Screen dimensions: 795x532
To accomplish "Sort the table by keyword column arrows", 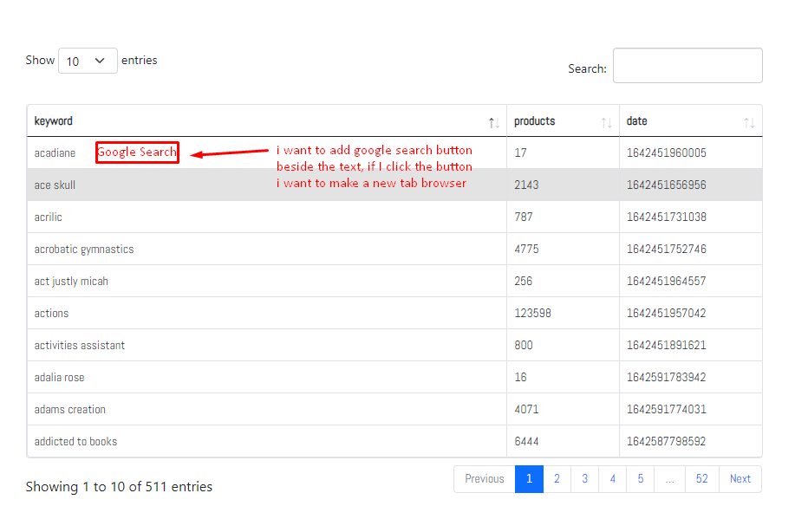I will click(x=494, y=122).
